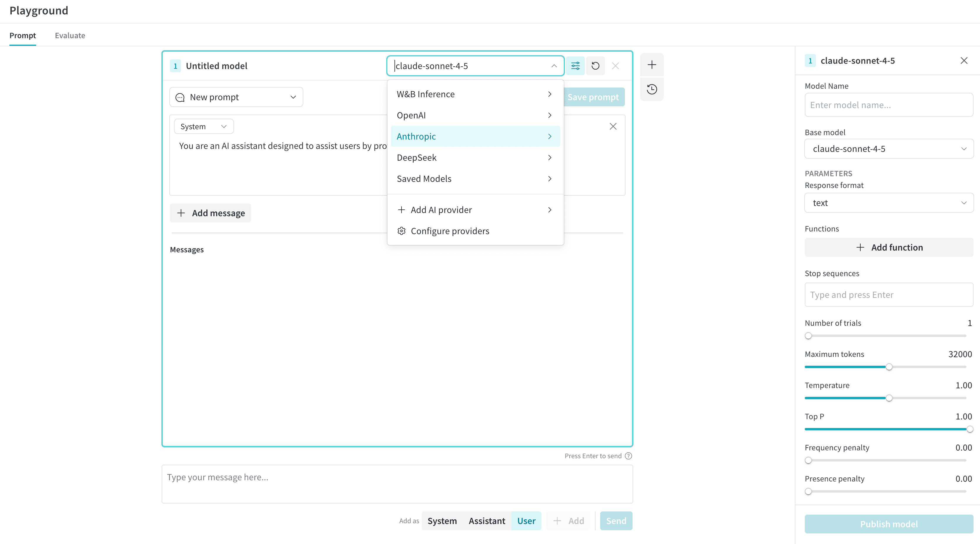The width and height of the screenshot is (980, 544).
Task: Close the claude-sonnet-4-5 settings panel
Action: [x=964, y=61]
